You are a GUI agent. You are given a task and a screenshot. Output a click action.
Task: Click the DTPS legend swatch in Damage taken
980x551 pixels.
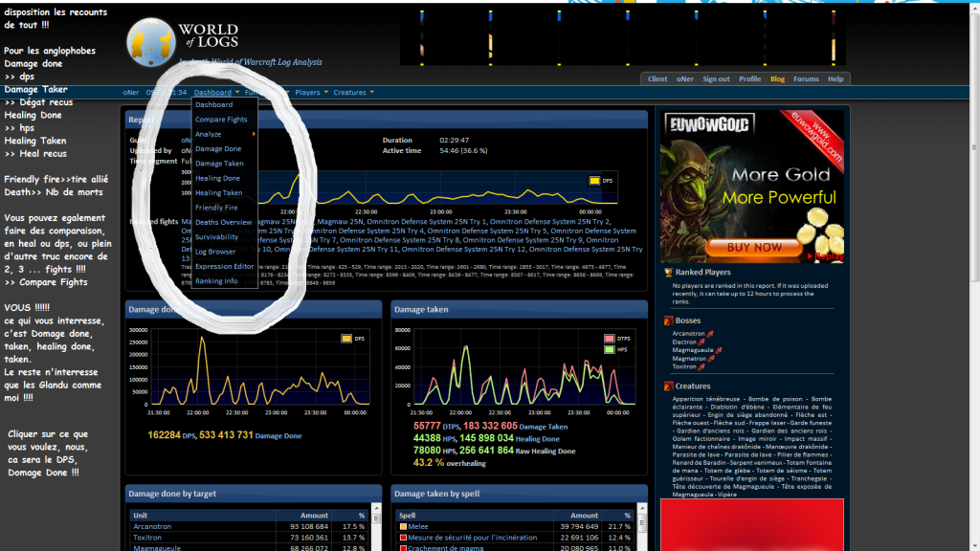point(610,339)
